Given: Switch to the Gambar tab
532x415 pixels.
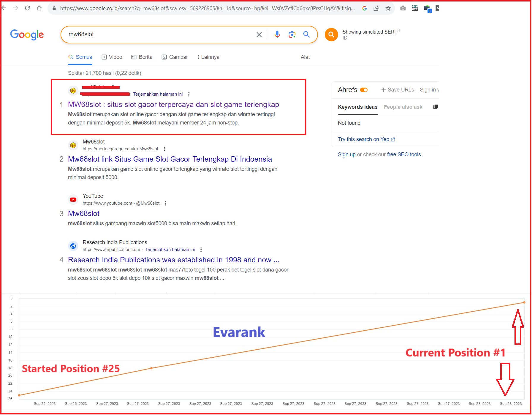Looking at the screenshot, I should [175, 57].
